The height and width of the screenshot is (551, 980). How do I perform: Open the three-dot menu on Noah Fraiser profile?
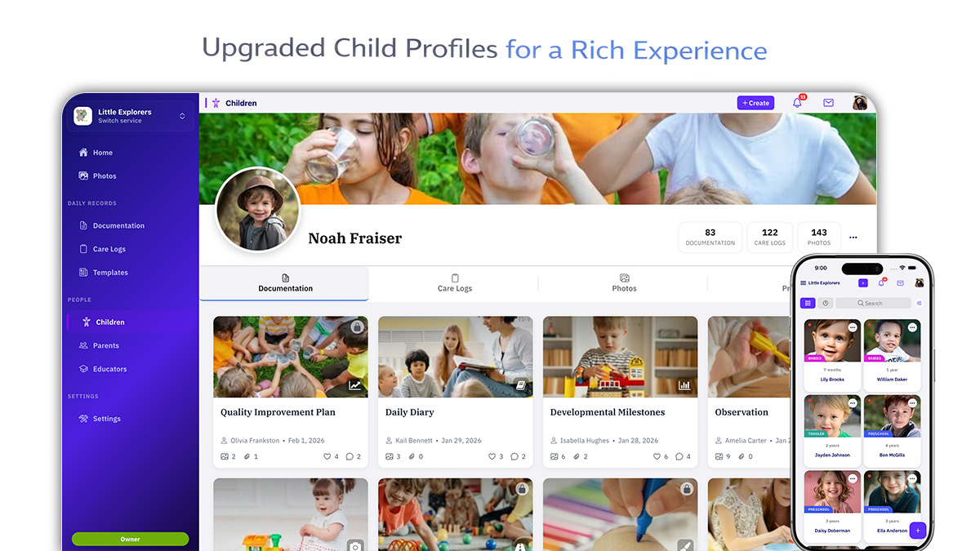click(853, 238)
